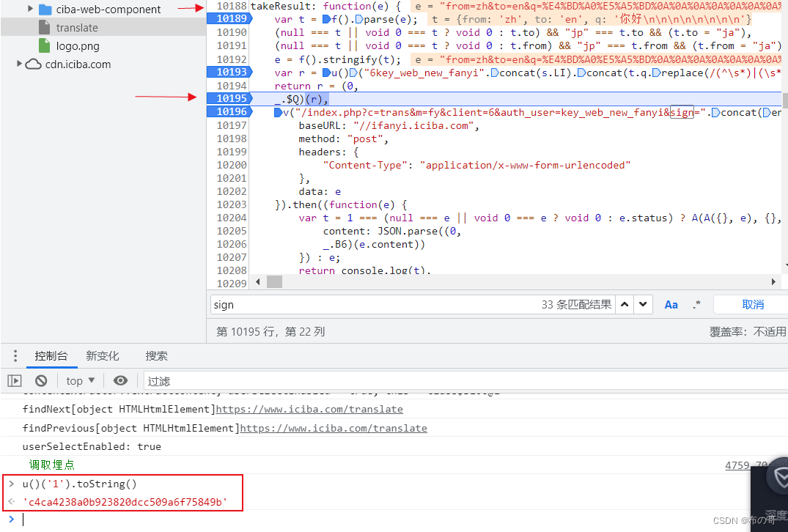Click the 覆盖率 coverage status text
Image resolution: width=788 pixels, height=532 pixels.
click(x=747, y=331)
